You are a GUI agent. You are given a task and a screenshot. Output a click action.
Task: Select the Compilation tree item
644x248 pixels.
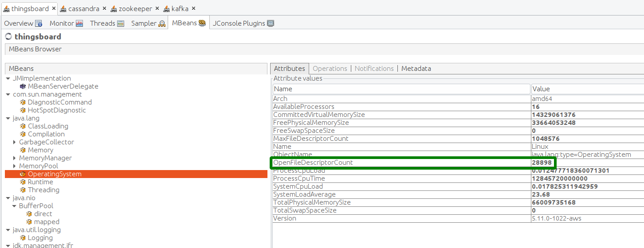point(46,134)
